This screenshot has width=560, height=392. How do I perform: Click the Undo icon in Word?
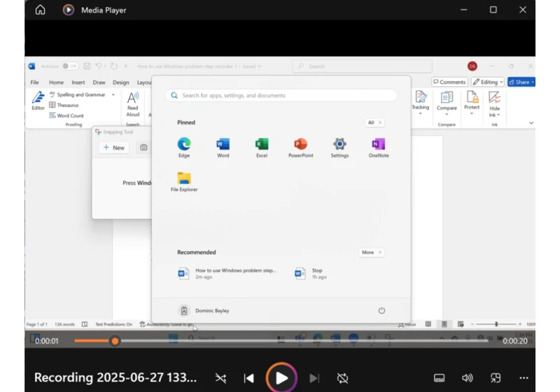(x=98, y=66)
